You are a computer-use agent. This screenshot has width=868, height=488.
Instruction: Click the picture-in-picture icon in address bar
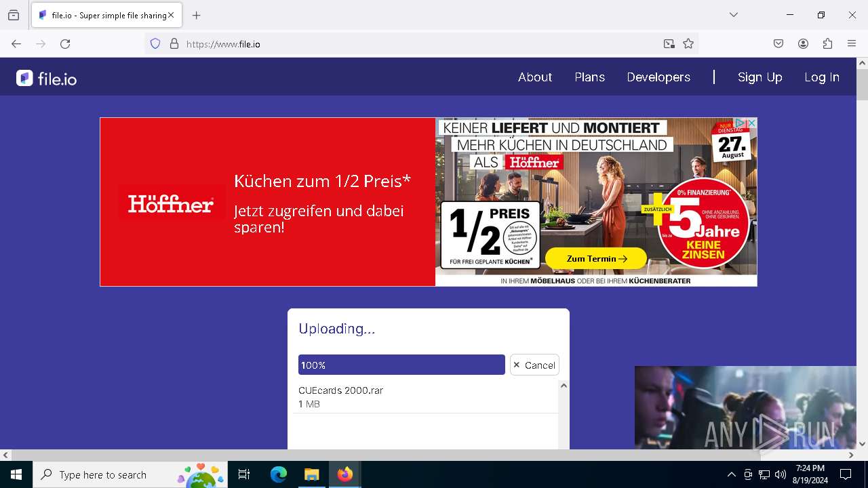(669, 44)
